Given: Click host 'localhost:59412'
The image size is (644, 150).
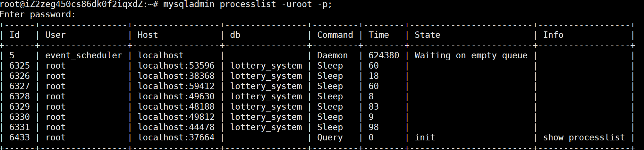Looking at the screenshot, I should coord(176,86).
